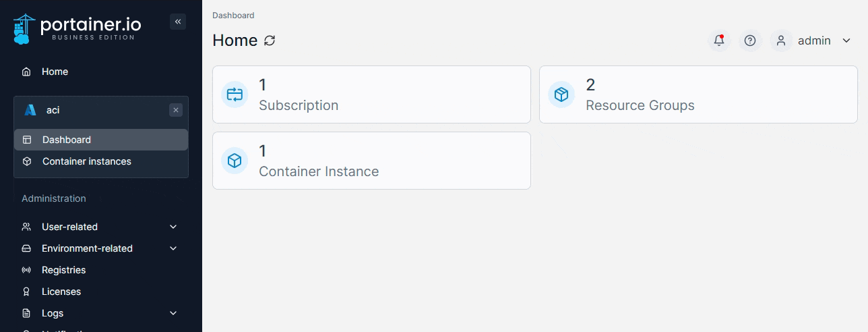Image resolution: width=868 pixels, height=332 pixels.
Task: Open the notifications bell
Action: point(719,40)
